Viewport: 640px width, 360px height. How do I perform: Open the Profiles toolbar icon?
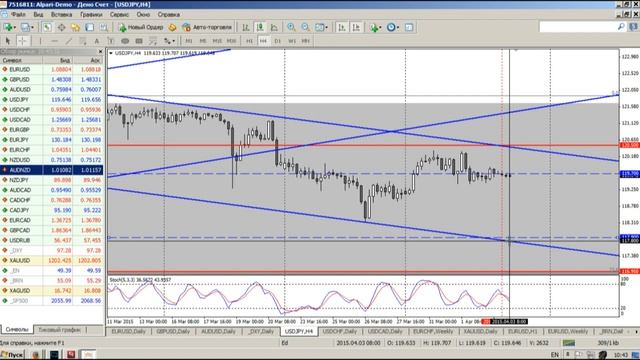click(25, 27)
